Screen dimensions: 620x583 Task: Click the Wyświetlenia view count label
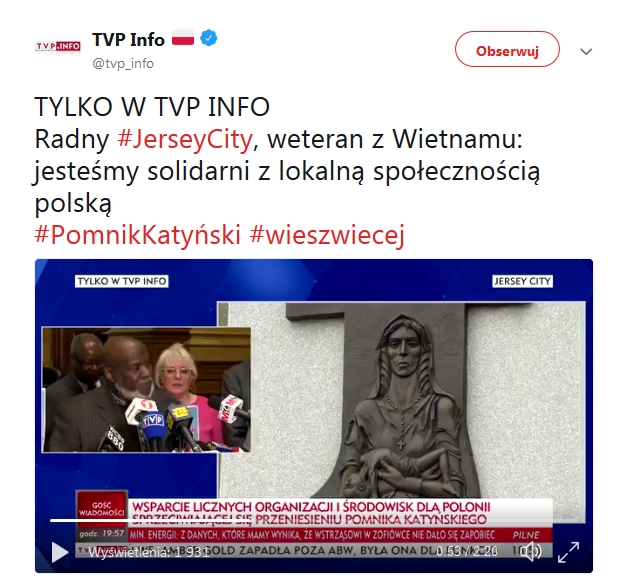[x=149, y=552]
